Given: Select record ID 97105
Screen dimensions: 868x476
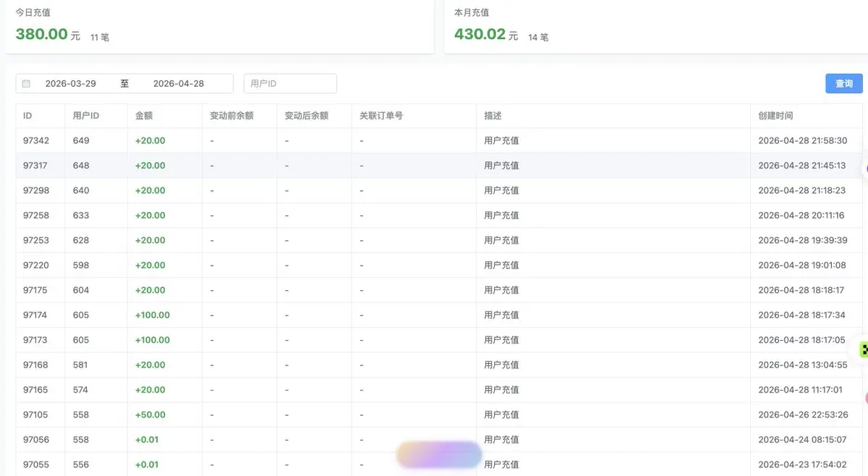Looking at the screenshot, I should pyautogui.click(x=35, y=415).
